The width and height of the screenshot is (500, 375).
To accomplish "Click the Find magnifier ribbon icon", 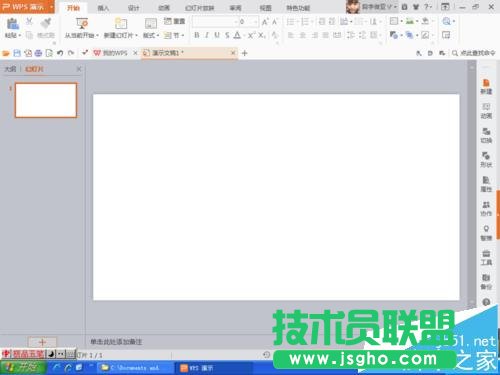I will pos(446,22).
